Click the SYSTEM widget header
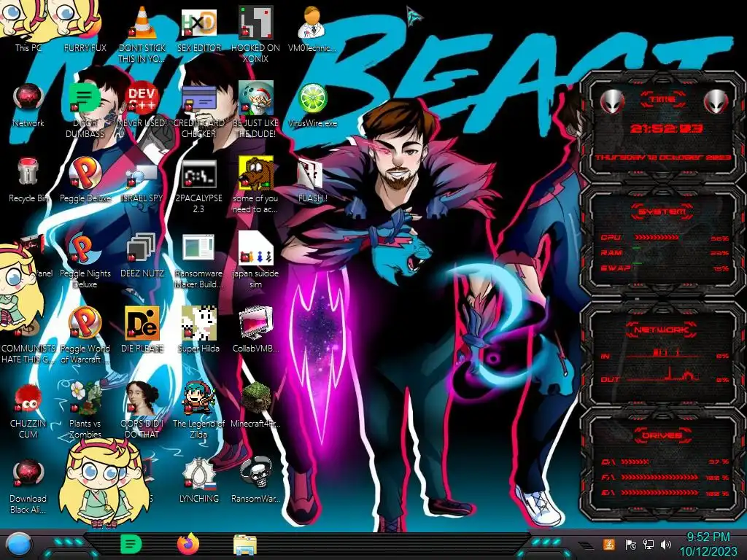 pos(662,211)
